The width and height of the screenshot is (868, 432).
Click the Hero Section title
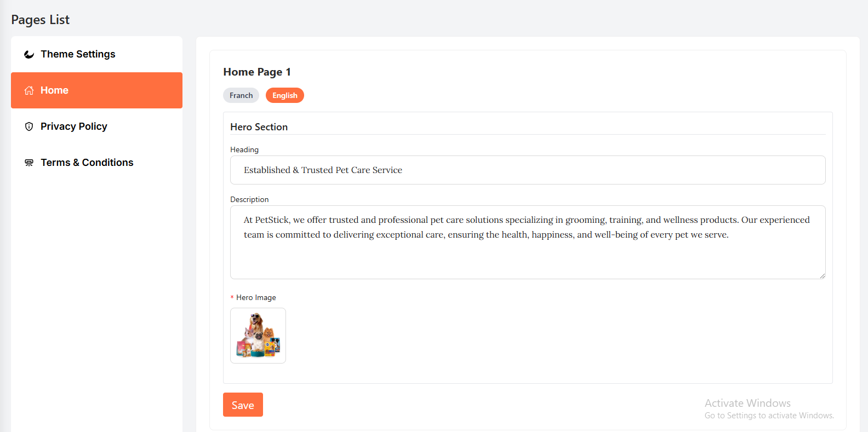click(259, 127)
